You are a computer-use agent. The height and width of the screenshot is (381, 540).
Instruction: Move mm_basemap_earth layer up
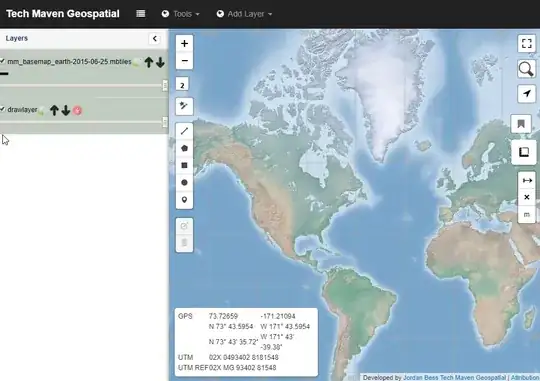click(x=149, y=62)
